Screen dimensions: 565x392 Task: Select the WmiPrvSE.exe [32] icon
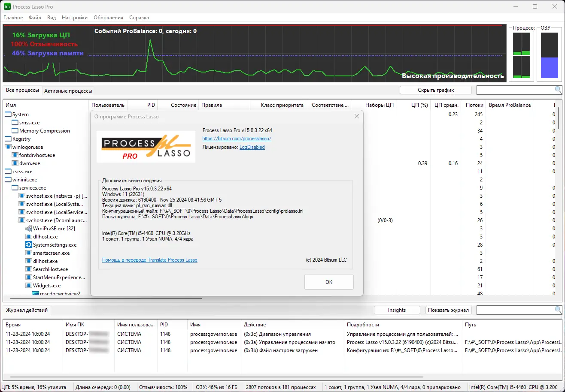pos(29,229)
